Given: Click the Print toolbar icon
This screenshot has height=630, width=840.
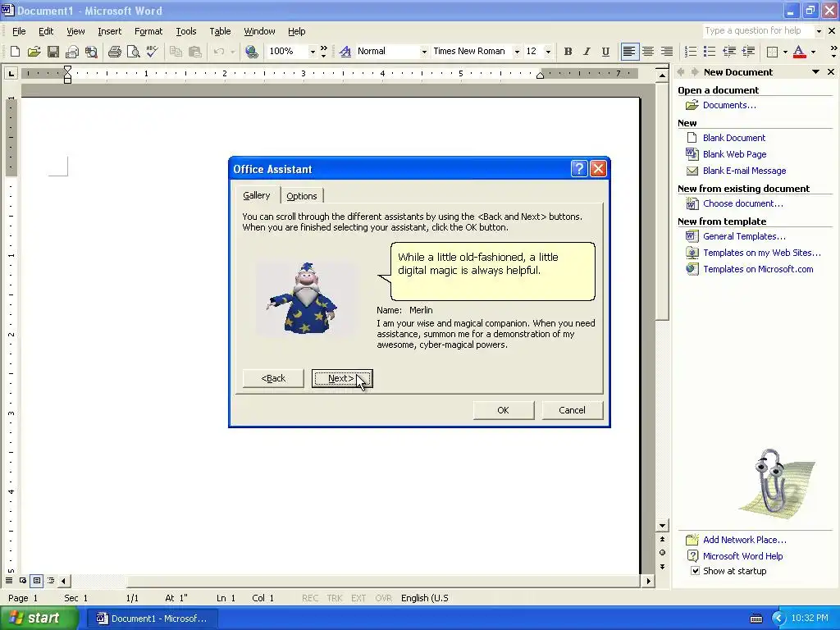Looking at the screenshot, I should (114, 52).
